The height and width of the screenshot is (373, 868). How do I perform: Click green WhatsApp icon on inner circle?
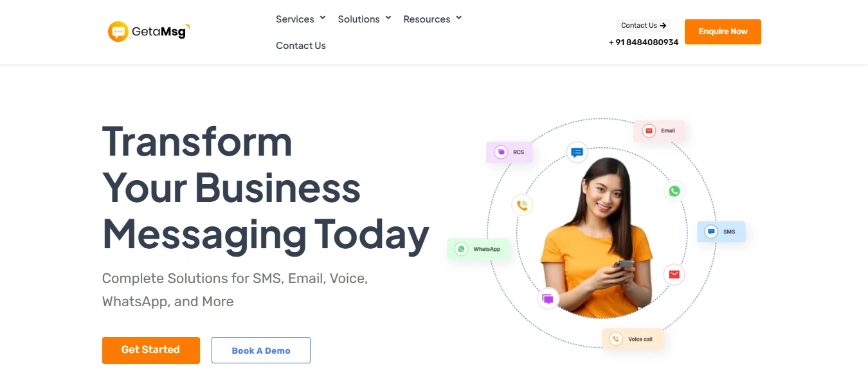click(x=674, y=191)
